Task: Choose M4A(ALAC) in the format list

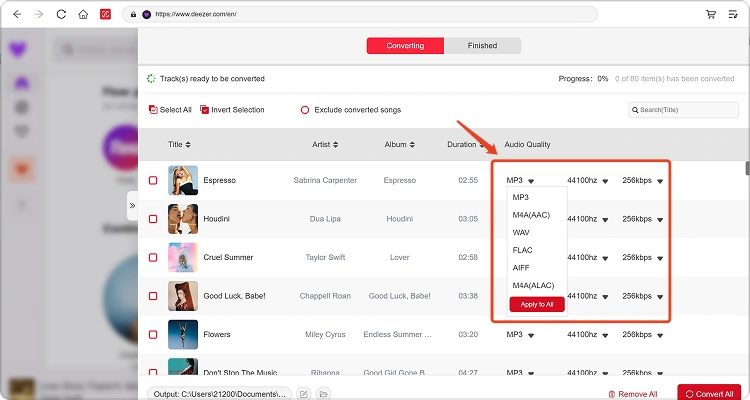Action: (533, 286)
